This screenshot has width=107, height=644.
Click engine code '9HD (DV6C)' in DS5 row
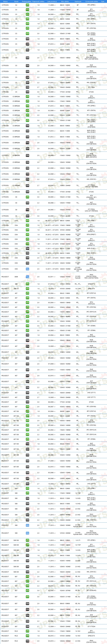point(92,253)
